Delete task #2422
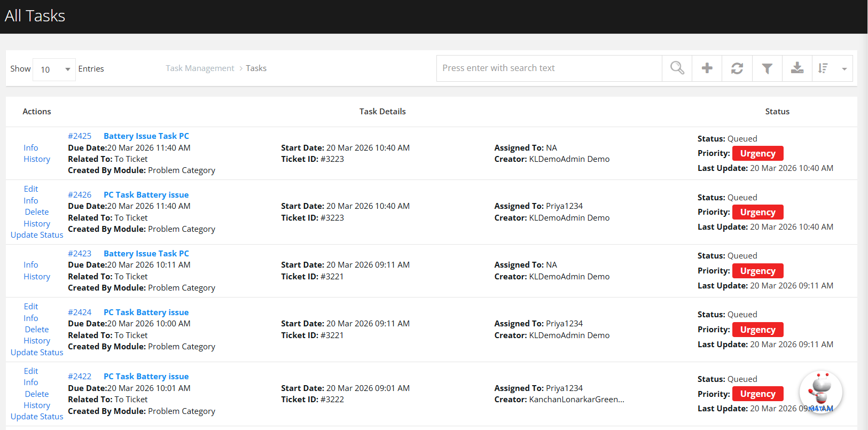Viewport: 868px width, 430px height. [37, 394]
